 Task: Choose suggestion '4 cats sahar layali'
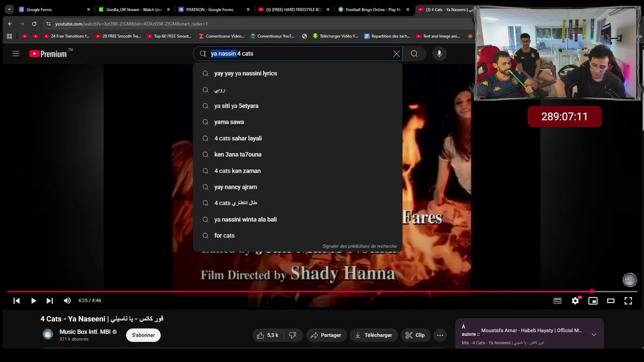(298, 138)
